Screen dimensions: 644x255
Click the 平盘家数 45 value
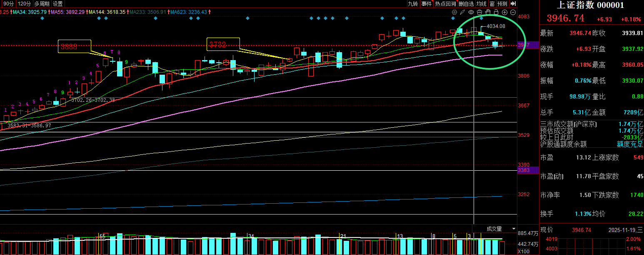click(x=640, y=177)
